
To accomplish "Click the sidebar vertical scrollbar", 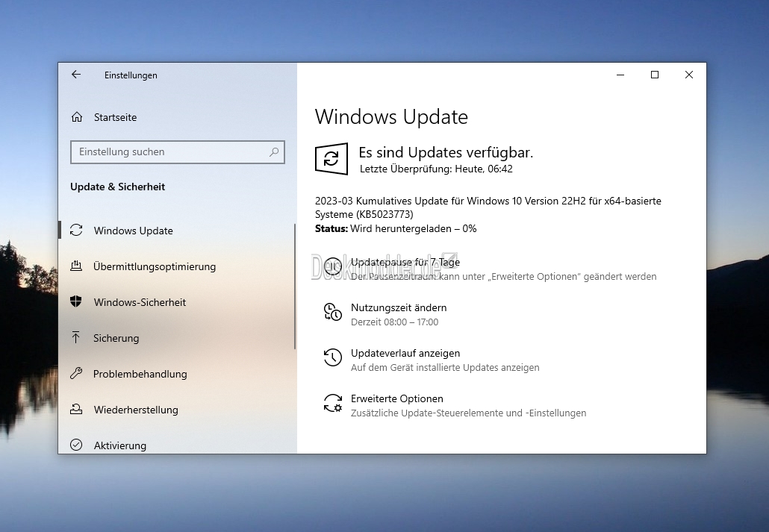I will click(x=295, y=287).
